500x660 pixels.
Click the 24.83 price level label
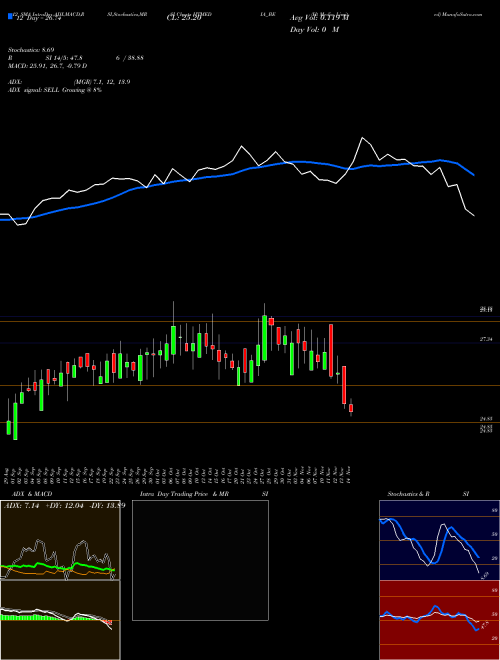coord(486,419)
